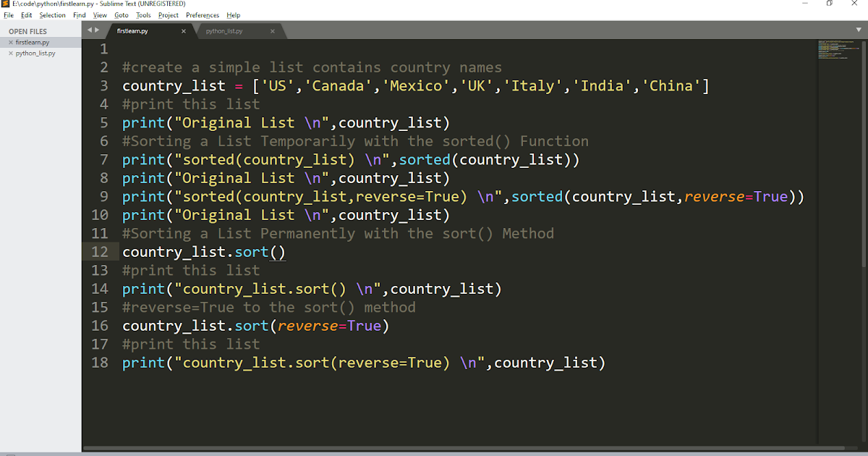Open the File menu
Viewport: 868px width, 456px height.
click(x=9, y=14)
